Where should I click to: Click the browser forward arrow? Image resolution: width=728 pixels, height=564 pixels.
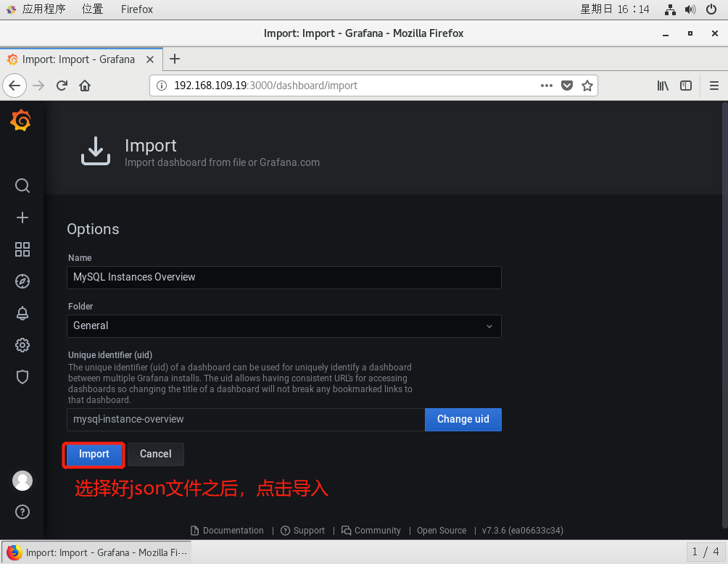pos(38,86)
